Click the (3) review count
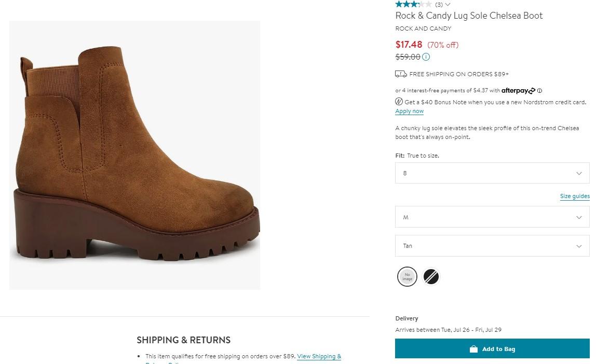The image size is (596, 364). click(439, 5)
